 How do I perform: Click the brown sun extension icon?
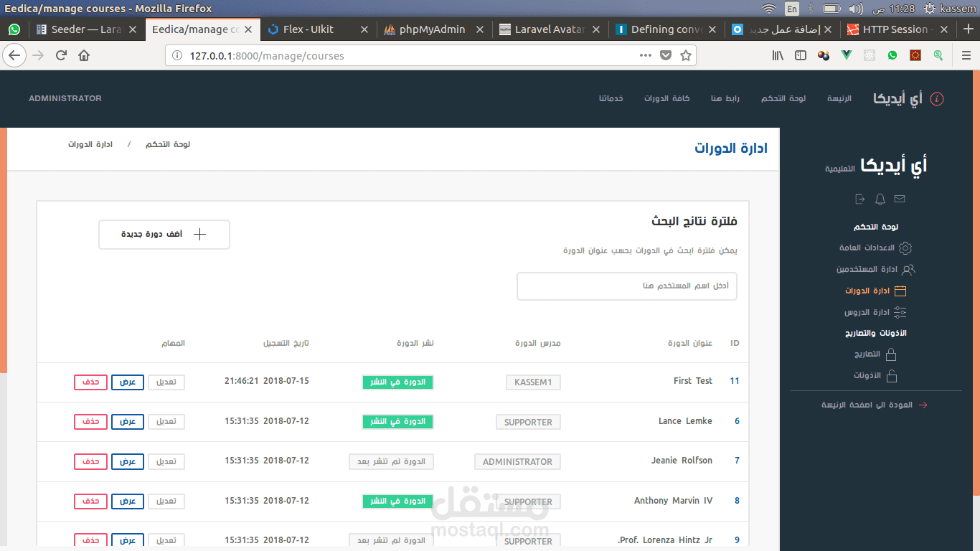915,55
